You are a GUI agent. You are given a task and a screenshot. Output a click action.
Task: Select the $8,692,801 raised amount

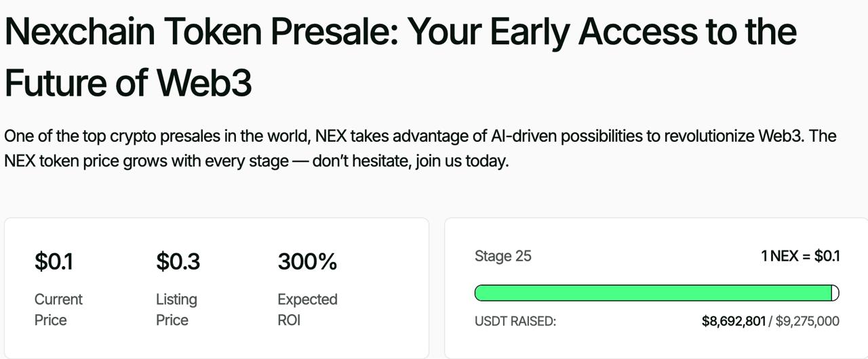click(733, 321)
